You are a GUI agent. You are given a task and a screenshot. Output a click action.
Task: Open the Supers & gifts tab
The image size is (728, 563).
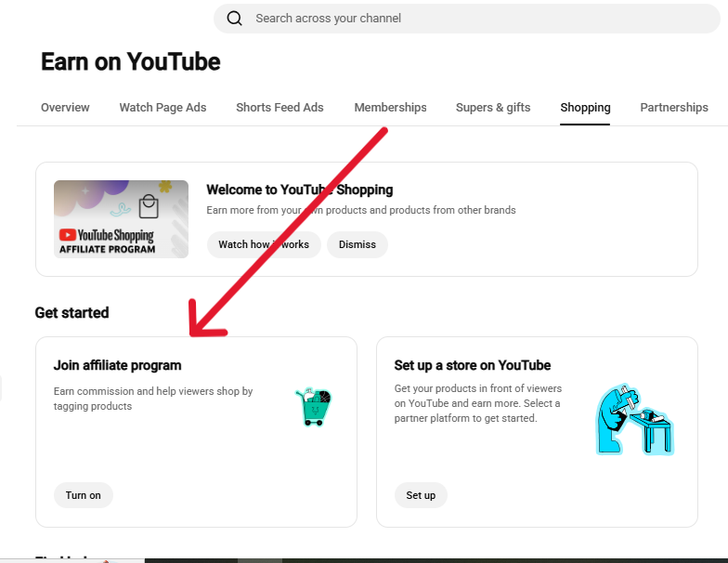(x=493, y=108)
